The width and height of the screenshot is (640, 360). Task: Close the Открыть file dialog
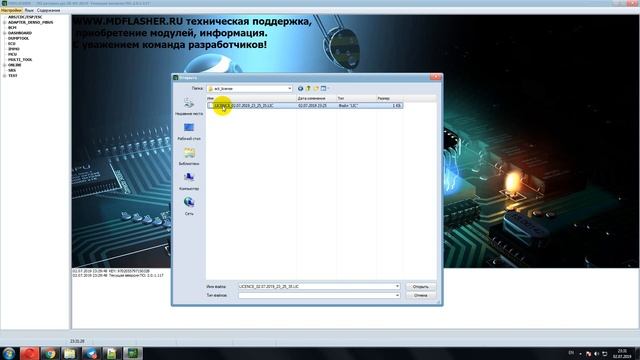coord(435,77)
